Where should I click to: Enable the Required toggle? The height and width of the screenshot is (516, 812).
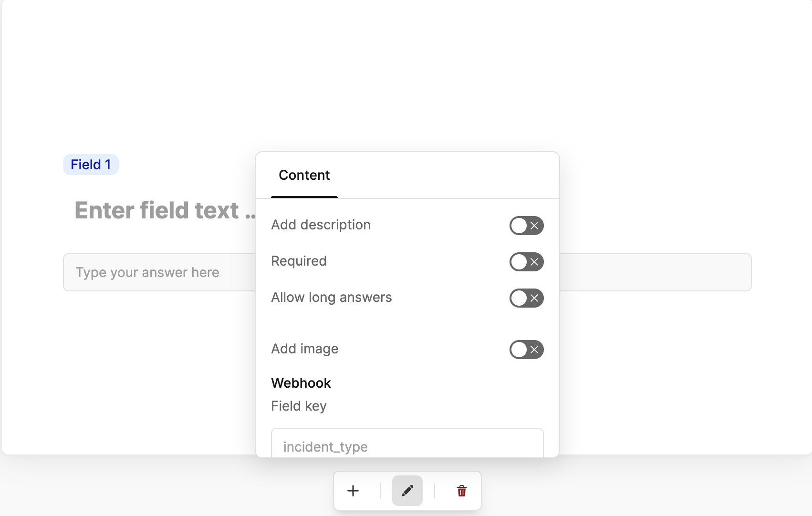pyautogui.click(x=527, y=262)
